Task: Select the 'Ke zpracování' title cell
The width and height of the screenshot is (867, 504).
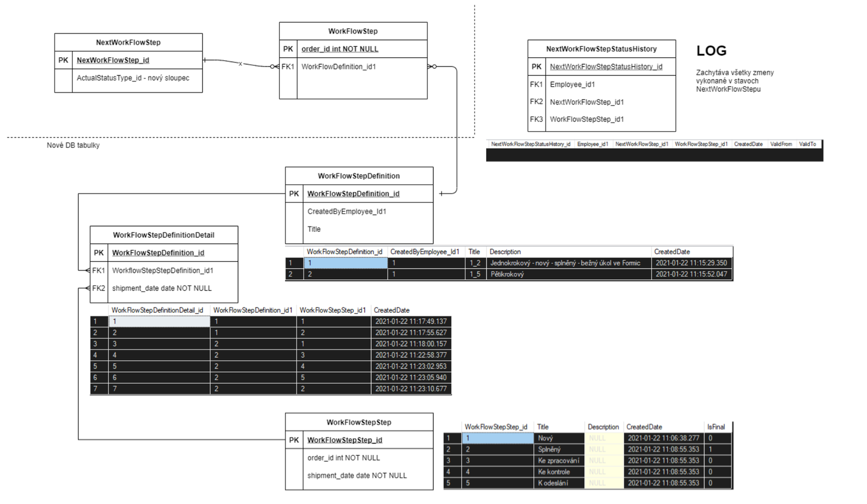Action: coord(559,461)
